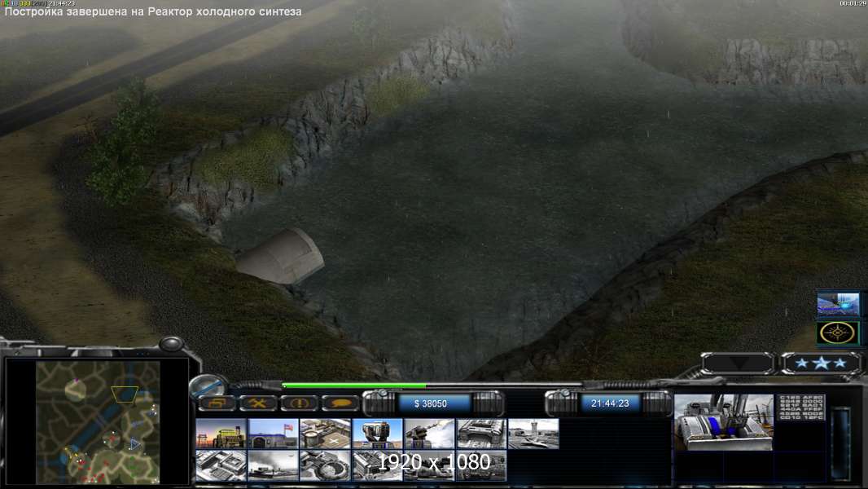Image resolution: width=868 pixels, height=489 pixels.
Task: Click the yellow viewport marker on the minimap
Action: [x=125, y=394]
